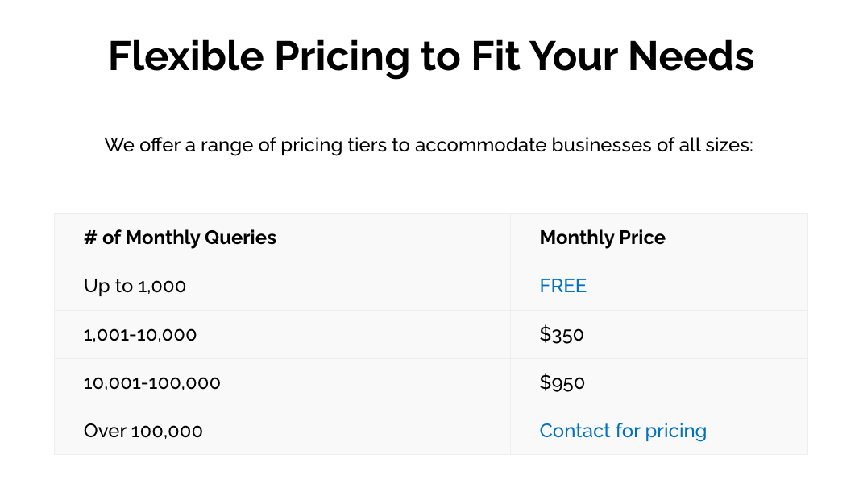Click 'all sizes:' in the subtitle

tap(716, 146)
